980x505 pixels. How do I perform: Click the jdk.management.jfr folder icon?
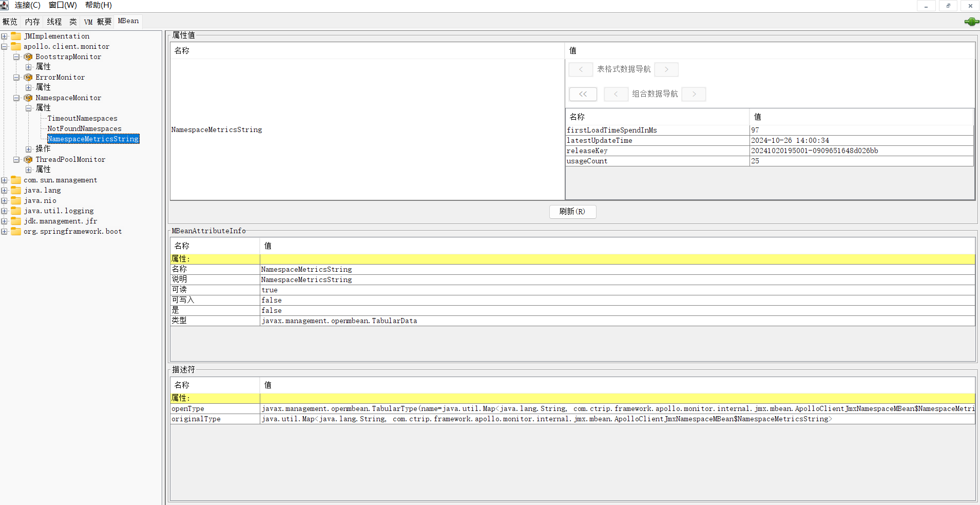coord(16,221)
